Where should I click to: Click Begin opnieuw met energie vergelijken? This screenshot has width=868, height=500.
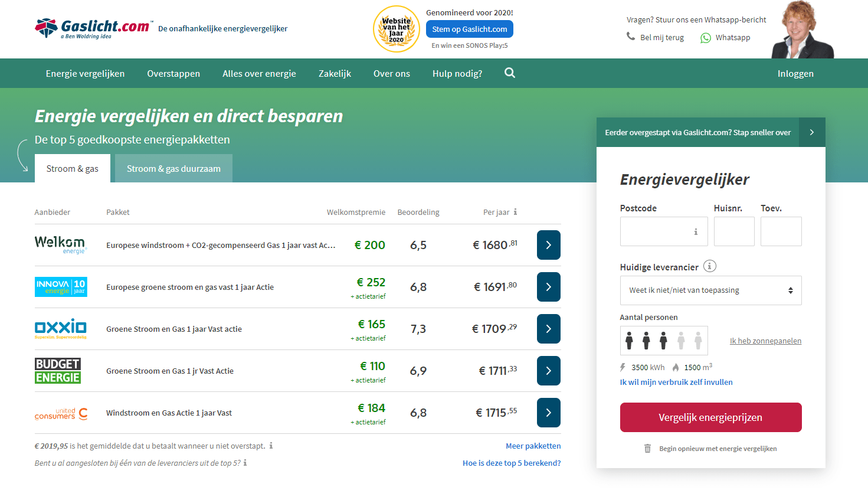coord(718,449)
